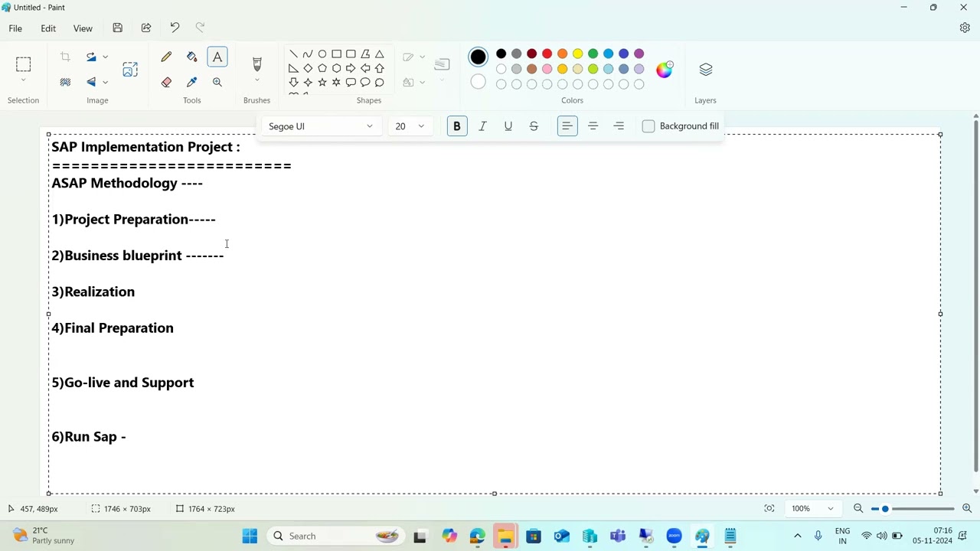Expand the Brushes dropdown arrow

click(x=257, y=80)
